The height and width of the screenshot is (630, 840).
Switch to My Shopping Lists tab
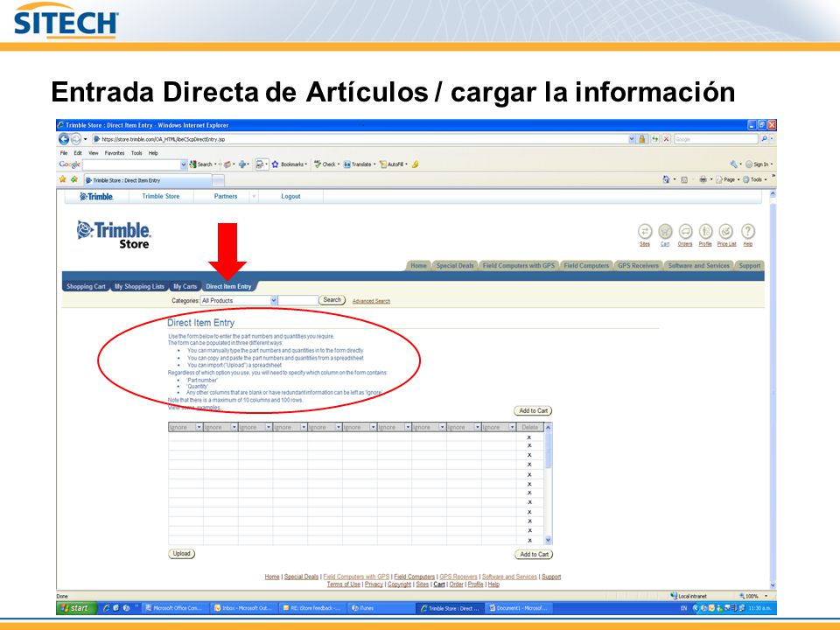pyautogui.click(x=139, y=287)
